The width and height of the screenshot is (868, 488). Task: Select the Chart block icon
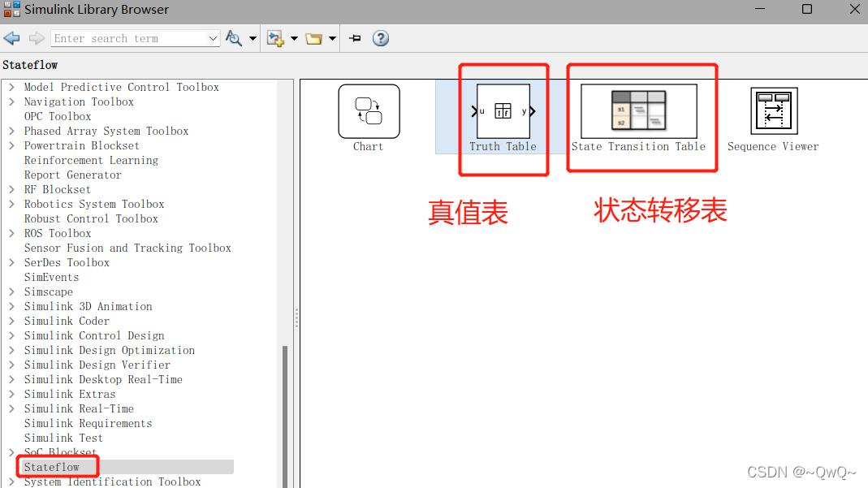369,111
